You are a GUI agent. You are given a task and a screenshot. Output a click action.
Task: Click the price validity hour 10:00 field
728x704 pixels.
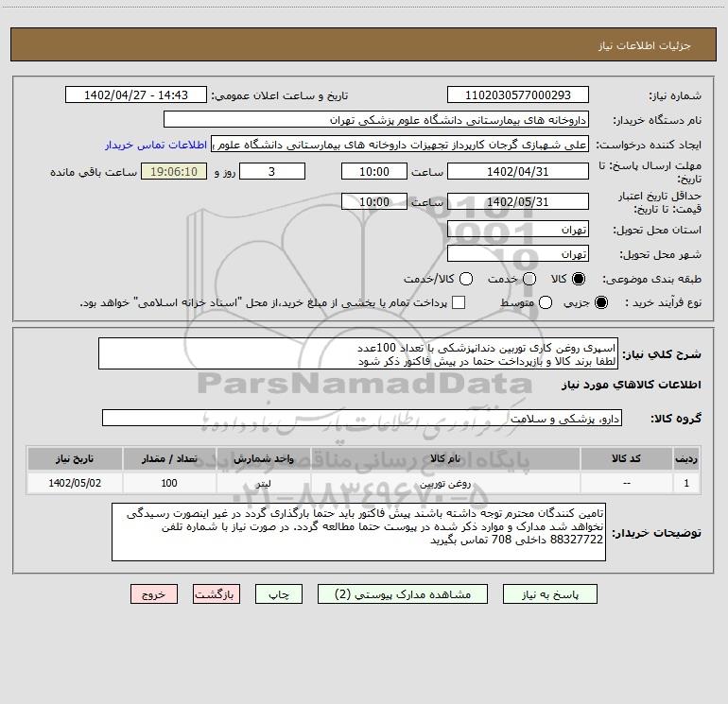click(374, 201)
